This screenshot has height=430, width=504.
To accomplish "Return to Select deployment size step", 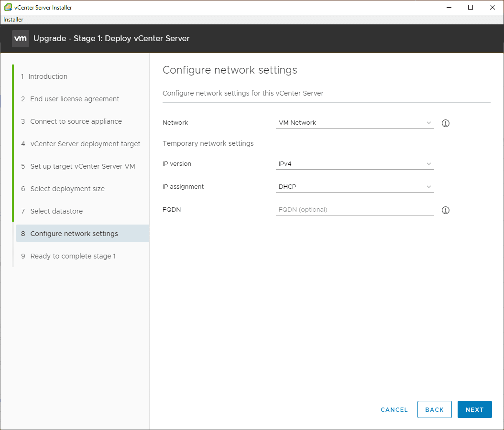I will tap(67, 189).
